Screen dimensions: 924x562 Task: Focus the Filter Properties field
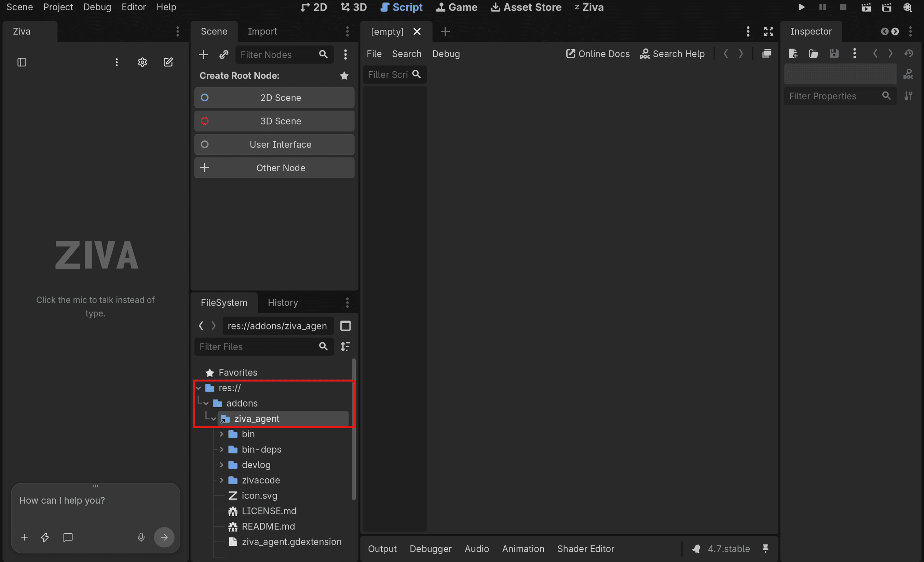pos(840,96)
